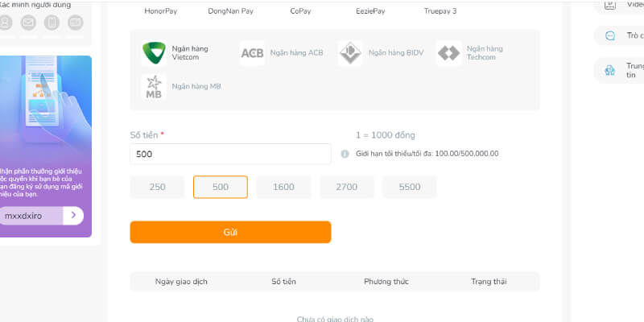Click the referral code field mxxdxiro
This screenshot has width=644, height=322.
[x=31, y=216]
